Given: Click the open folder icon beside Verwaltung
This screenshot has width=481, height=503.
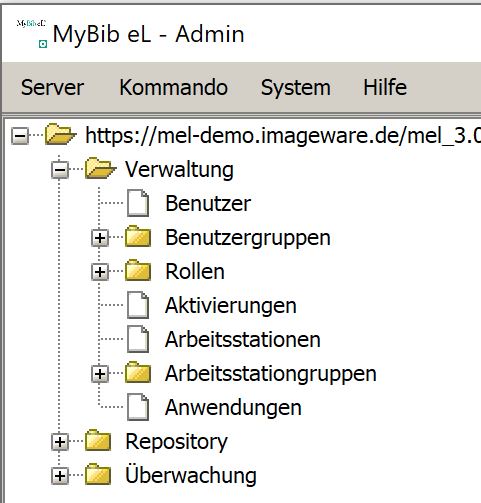Looking at the screenshot, I should point(100,169).
